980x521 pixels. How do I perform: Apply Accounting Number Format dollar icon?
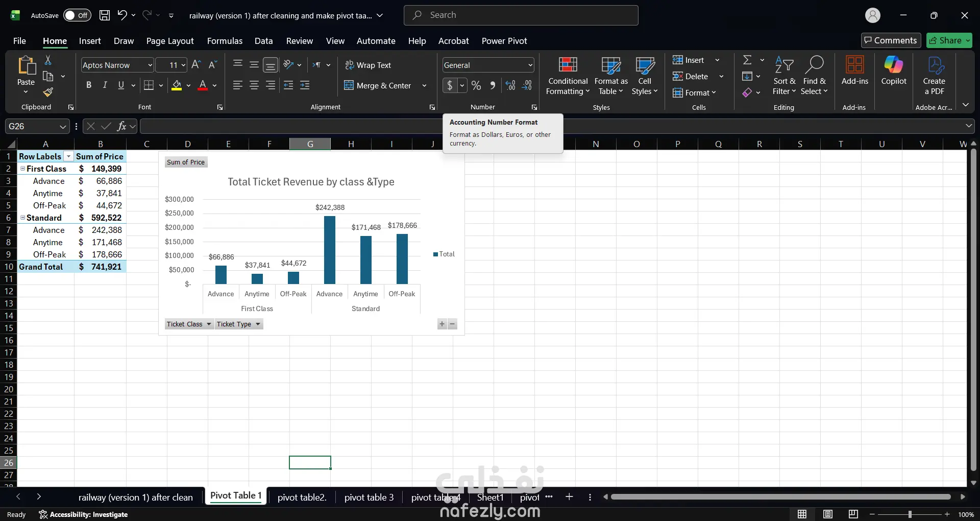[x=450, y=85]
